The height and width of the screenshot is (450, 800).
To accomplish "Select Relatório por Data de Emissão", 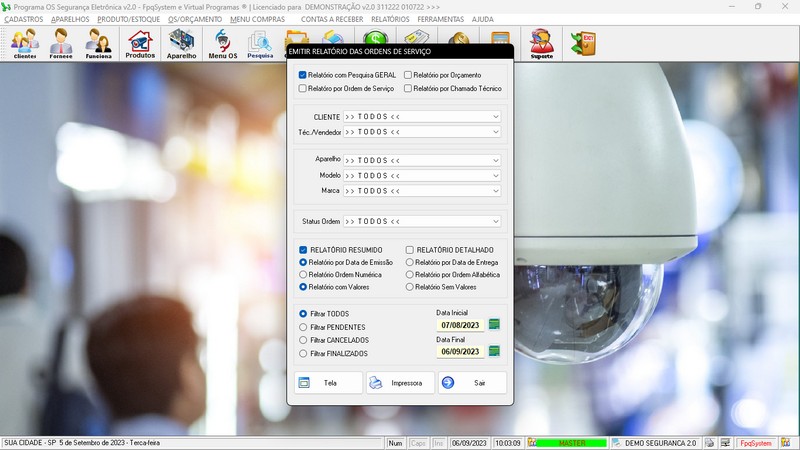I will (303, 262).
